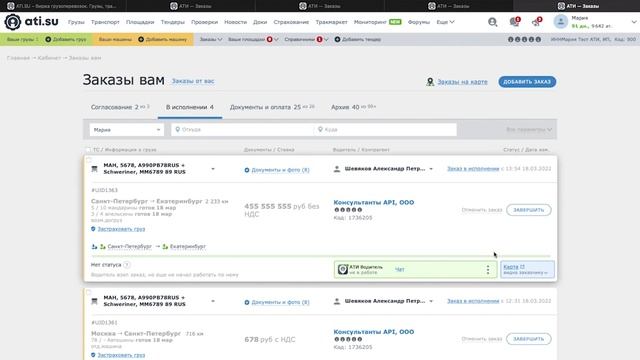Image resolution: width=640 pixels, height=360 pixels.
Task: Open the megaphone notifications icon
Action: 537,22
